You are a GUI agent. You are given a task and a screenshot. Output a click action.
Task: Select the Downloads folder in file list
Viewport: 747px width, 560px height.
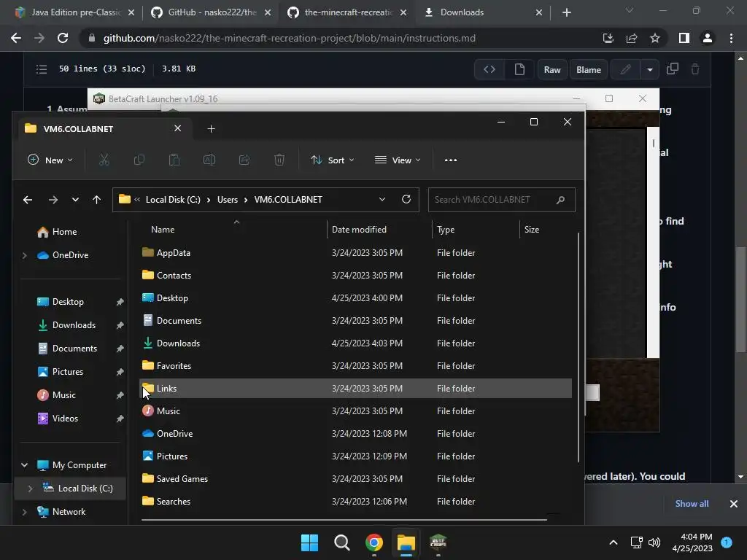pyautogui.click(x=355, y=343)
